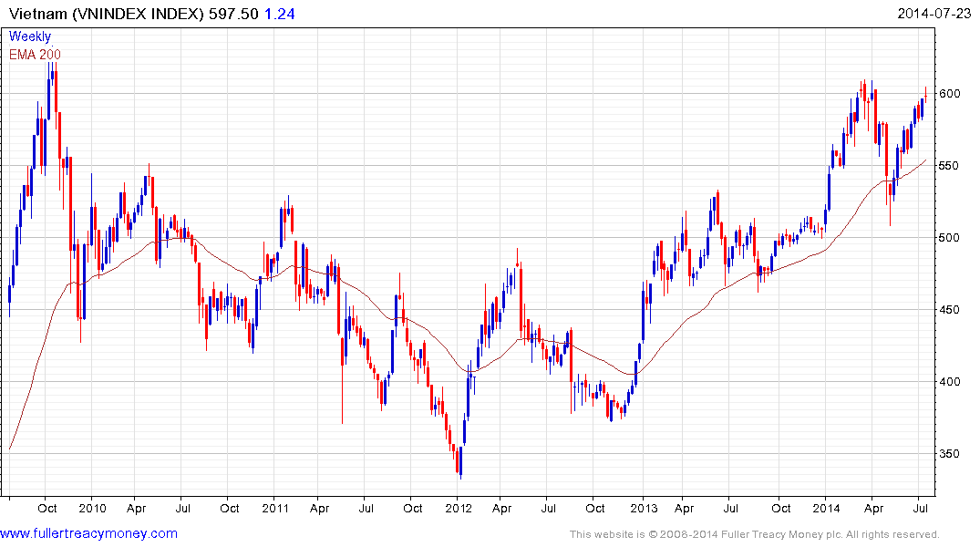Image resolution: width=980 pixels, height=547 pixels.
Task: Click the chart date 2014-07-23
Action: pyautogui.click(x=934, y=14)
